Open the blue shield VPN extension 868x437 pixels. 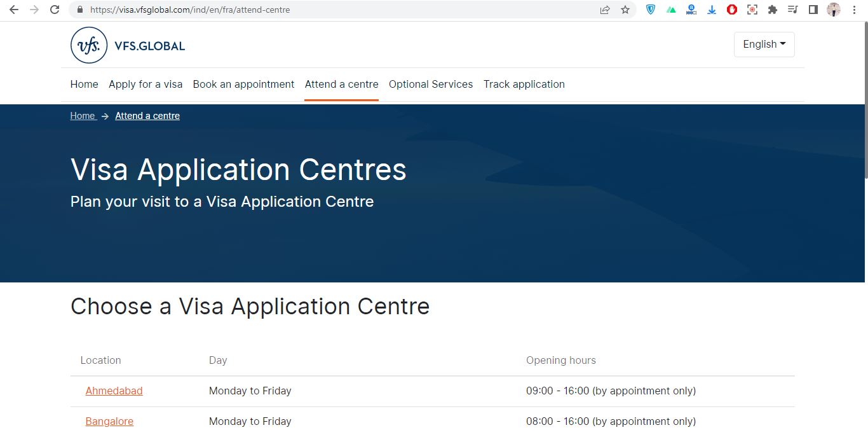[x=651, y=10]
